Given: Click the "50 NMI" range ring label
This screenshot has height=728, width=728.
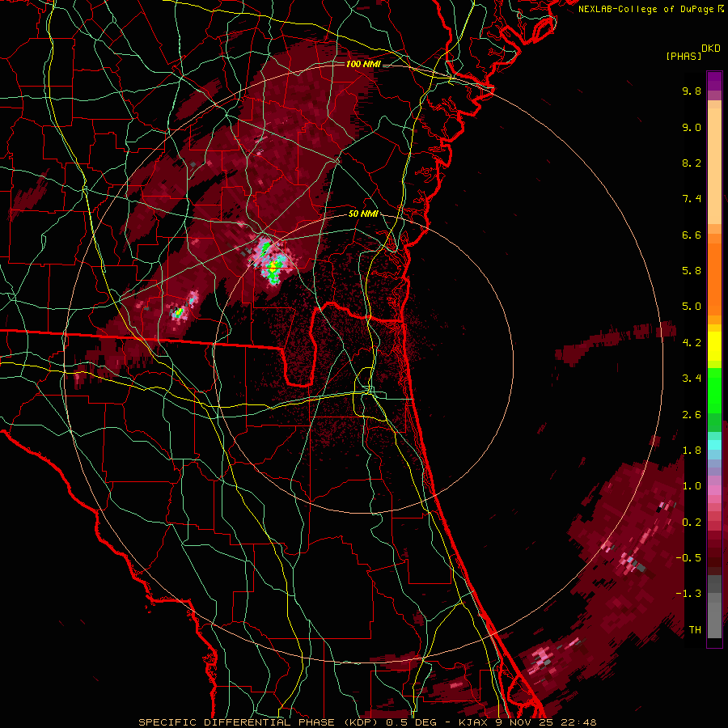Looking at the screenshot, I should 363,214.
